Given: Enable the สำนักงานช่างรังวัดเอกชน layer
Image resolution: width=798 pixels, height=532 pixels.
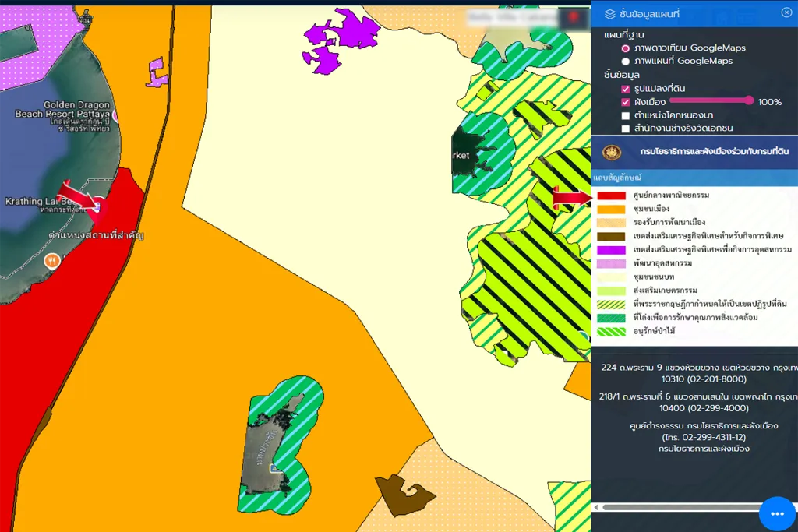Looking at the screenshot, I should pos(625,129).
